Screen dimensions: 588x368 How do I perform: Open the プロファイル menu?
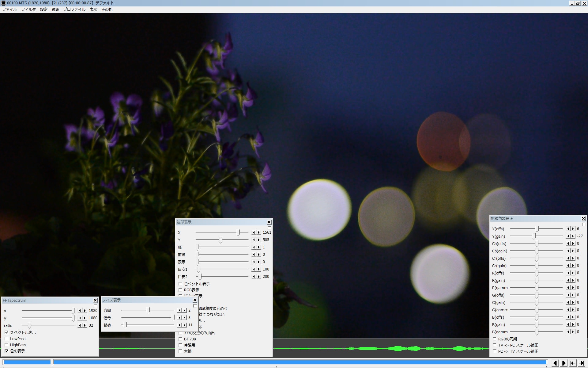point(74,10)
